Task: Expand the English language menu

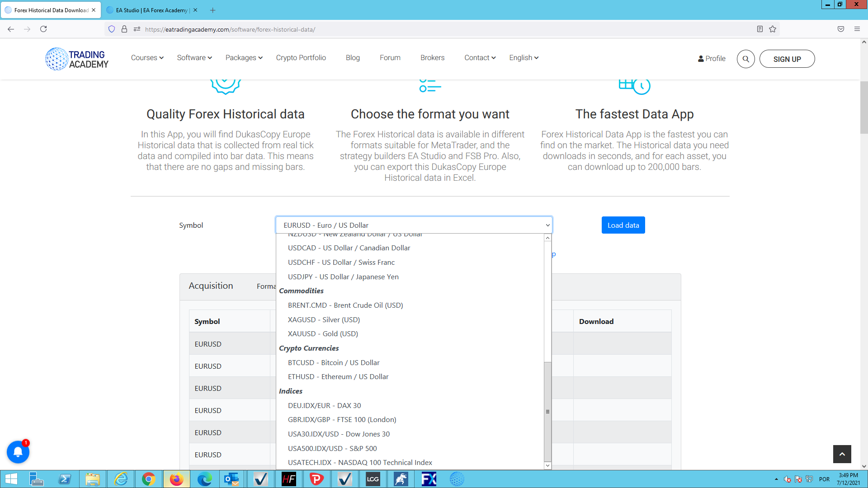Action: tap(524, 58)
